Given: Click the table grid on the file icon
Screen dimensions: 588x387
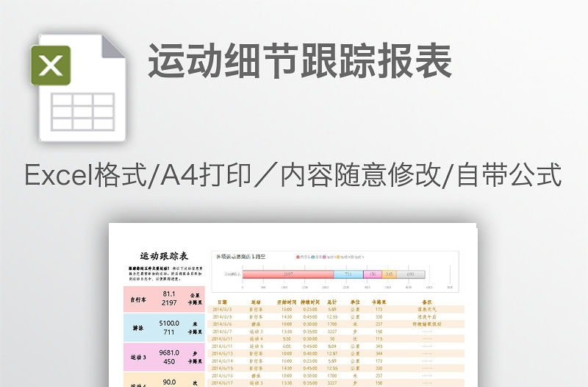Looking at the screenshot, I should click(x=83, y=112).
